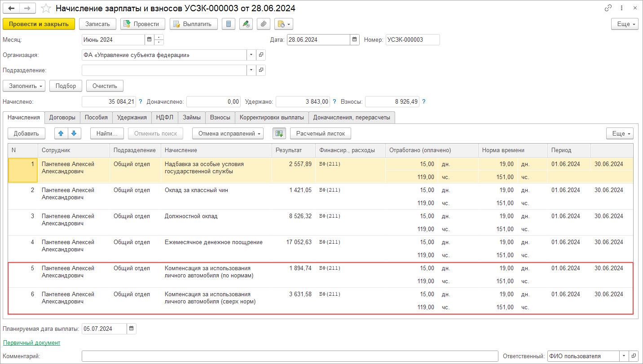Open the calendar picker for Дата field
This screenshot has width=643, height=364.
click(x=355, y=39)
